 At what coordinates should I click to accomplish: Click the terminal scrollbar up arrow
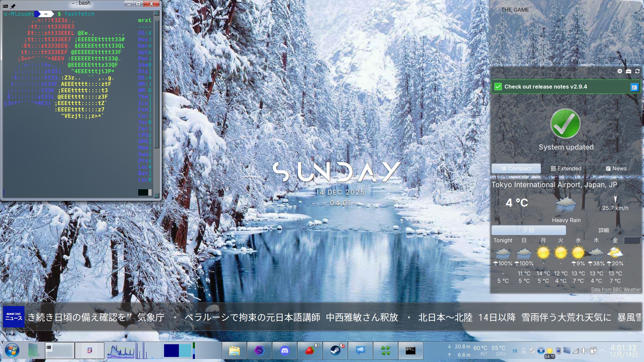(x=157, y=13)
